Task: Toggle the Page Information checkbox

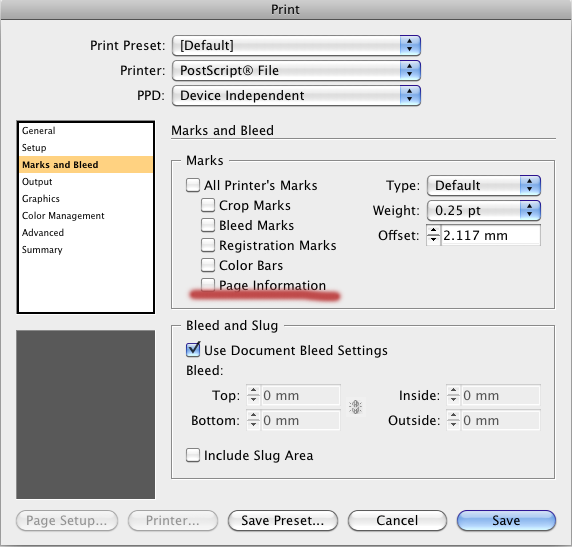Action: point(208,284)
